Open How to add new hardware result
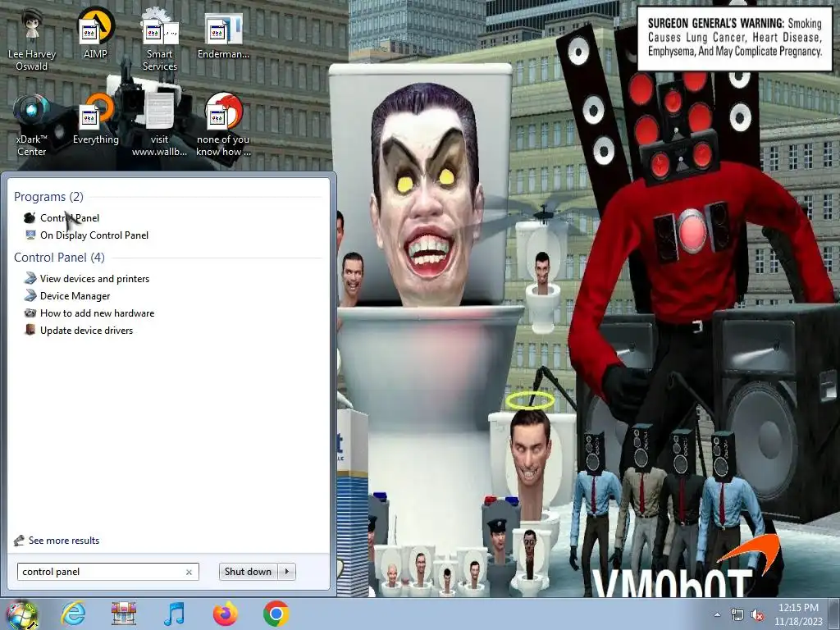840x630 pixels. pyautogui.click(x=97, y=313)
